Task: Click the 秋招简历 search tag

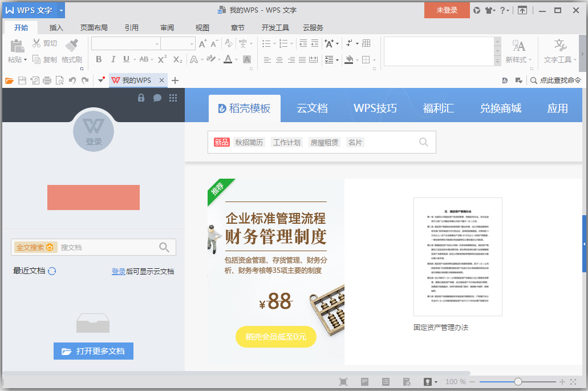Action: point(249,142)
